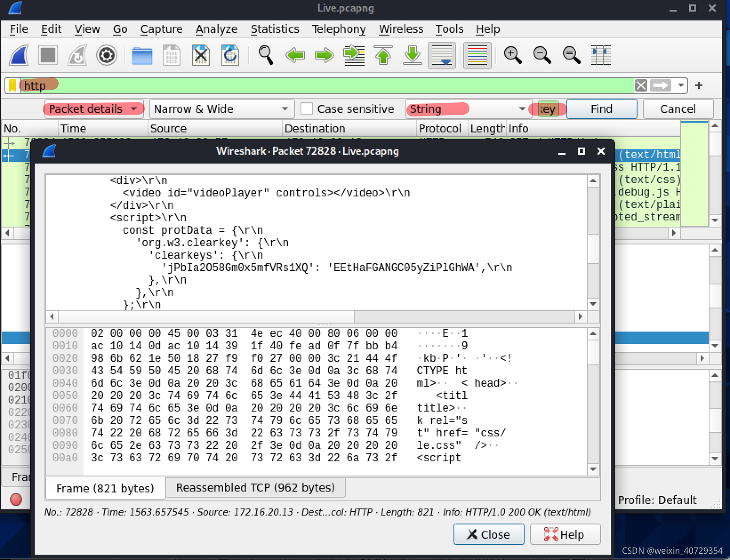Open Help in the packet dialog

coord(565,534)
